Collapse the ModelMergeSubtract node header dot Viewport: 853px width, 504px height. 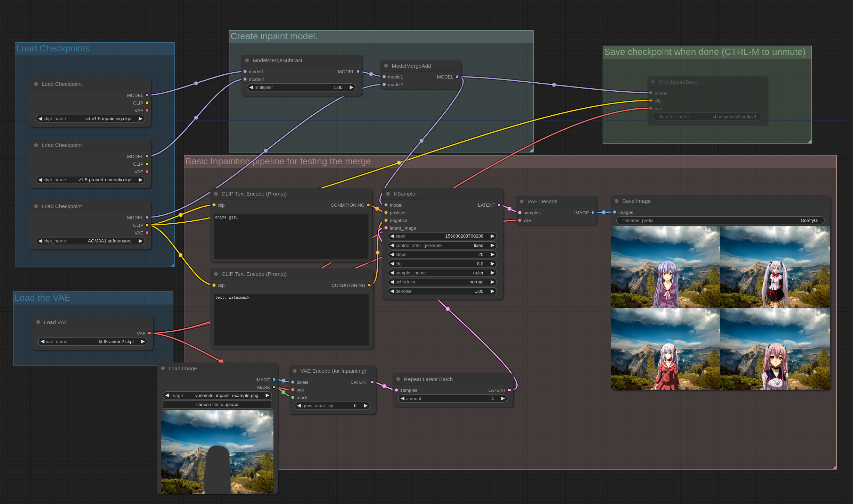point(247,60)
